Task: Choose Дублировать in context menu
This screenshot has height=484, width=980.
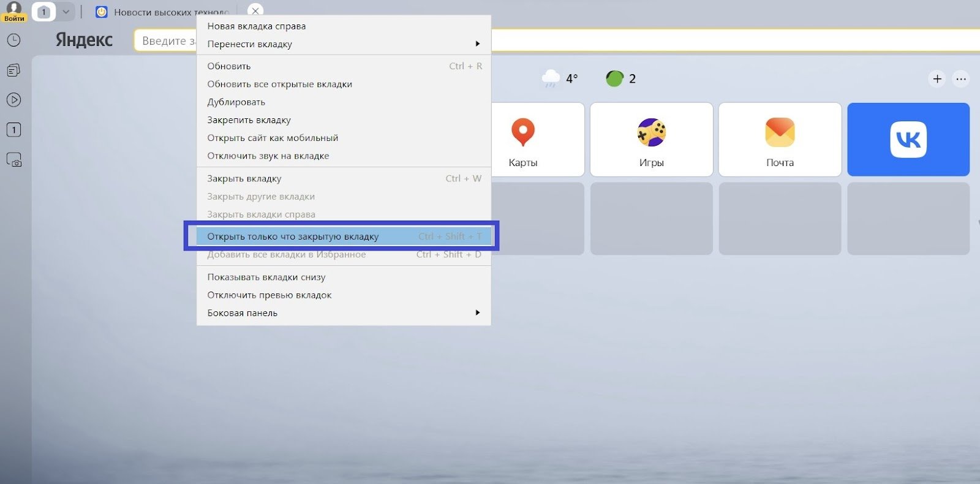Action: click(344, 102)
